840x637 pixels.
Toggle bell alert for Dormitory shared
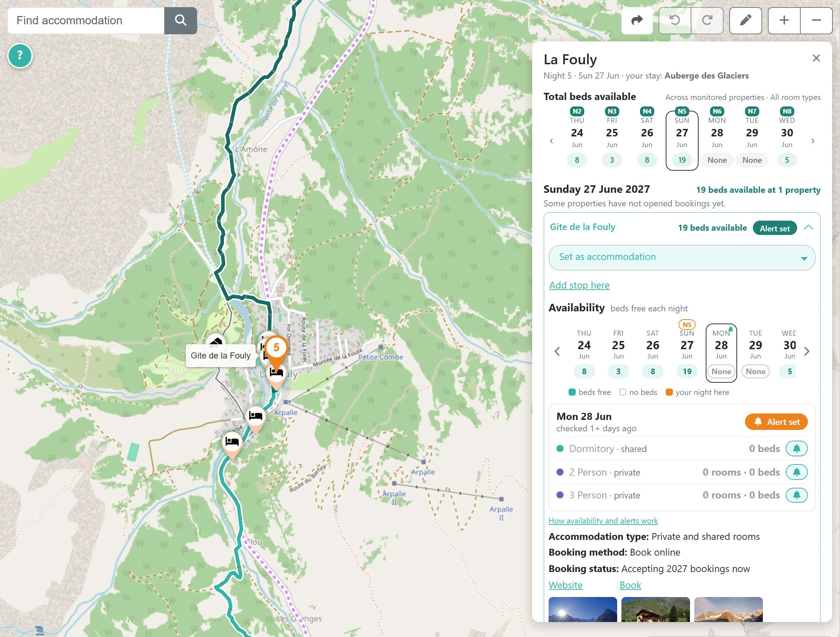796,449
